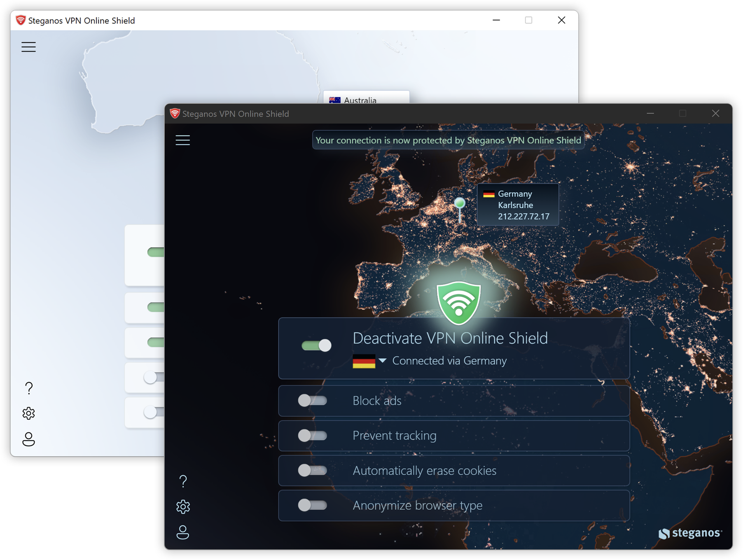Open the account profile in the dark window
Image resolution: width=743 pixels, height=560 pixels.
[x=183, y=532]
